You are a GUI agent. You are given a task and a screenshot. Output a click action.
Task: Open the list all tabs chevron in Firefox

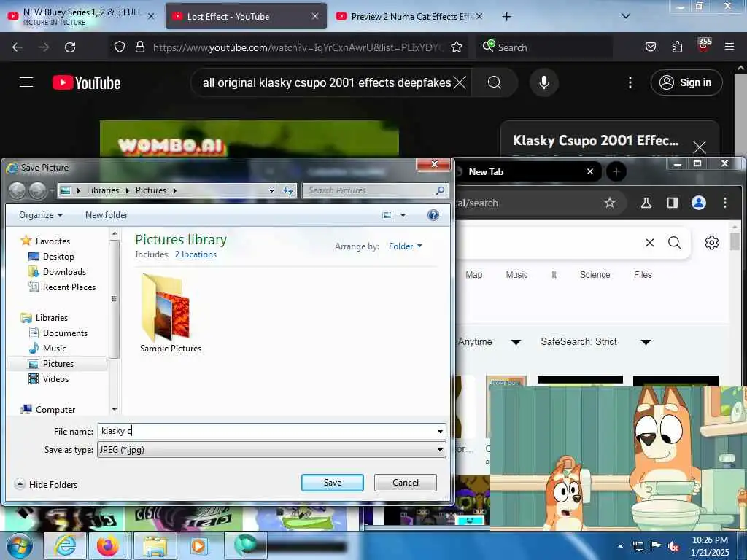(625, 16)
